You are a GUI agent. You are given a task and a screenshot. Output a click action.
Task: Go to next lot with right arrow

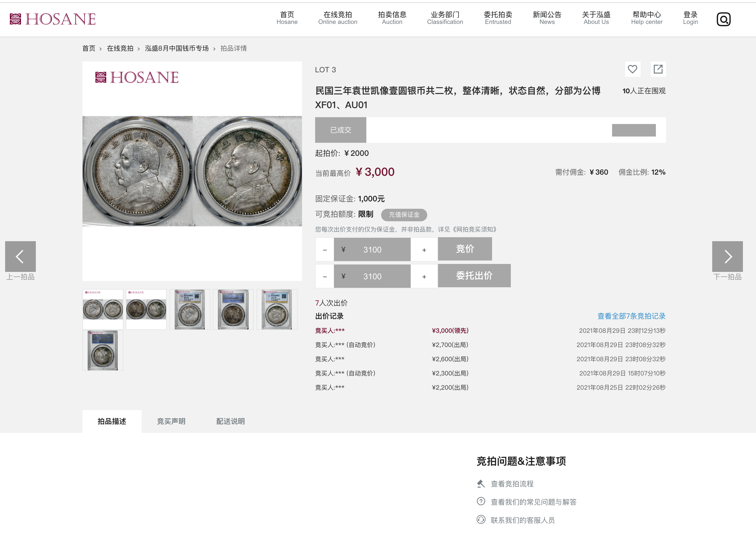pyautogui.click(x=727, y=257)
